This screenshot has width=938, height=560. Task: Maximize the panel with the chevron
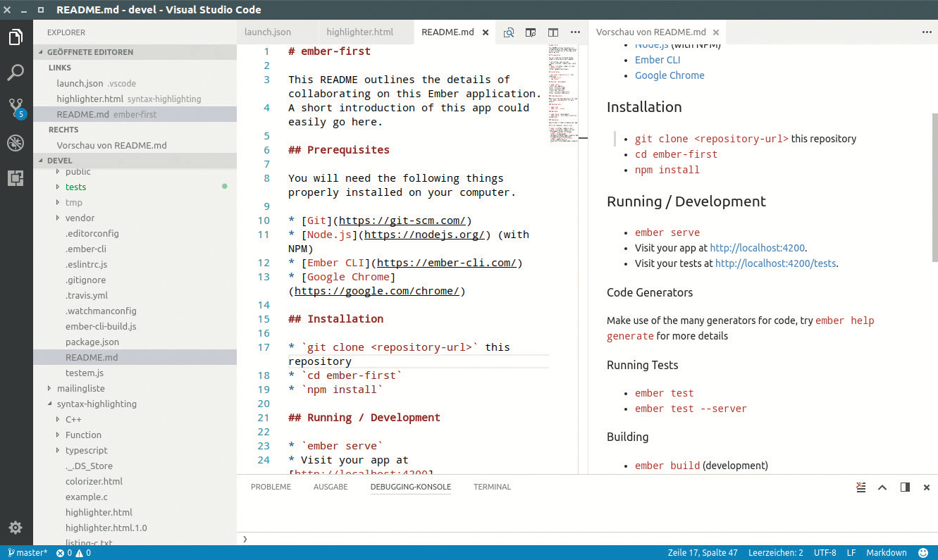point(882,487)
